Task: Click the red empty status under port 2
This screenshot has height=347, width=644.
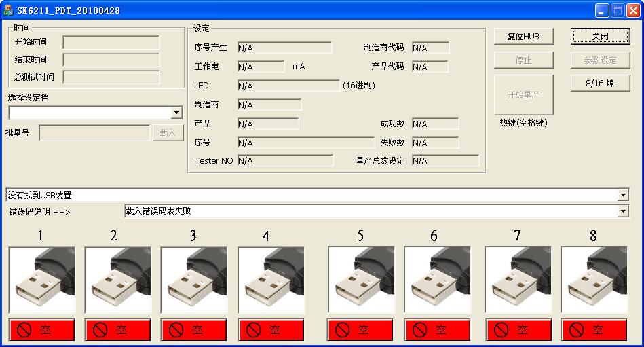Action: (117, 330)
